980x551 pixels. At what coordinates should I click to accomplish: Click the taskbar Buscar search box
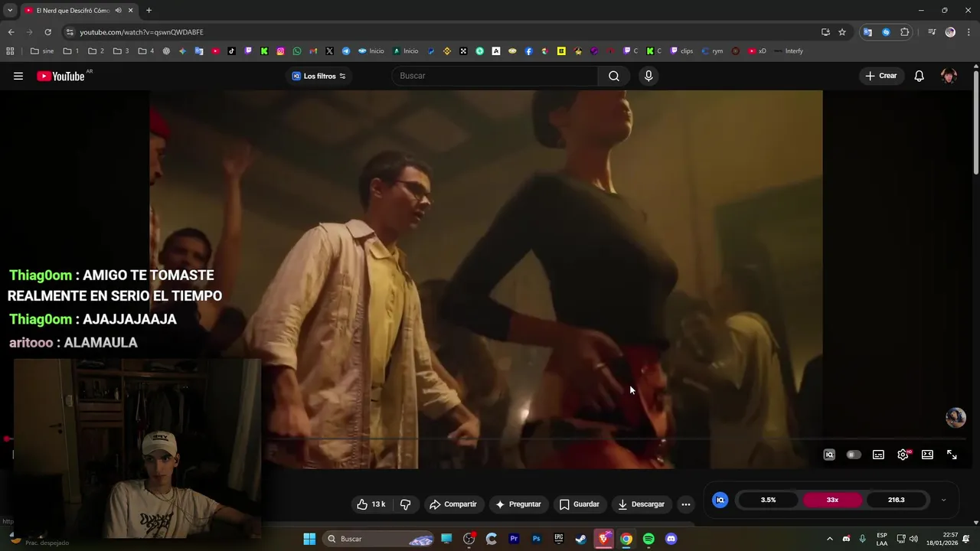[x=379, y=539]
